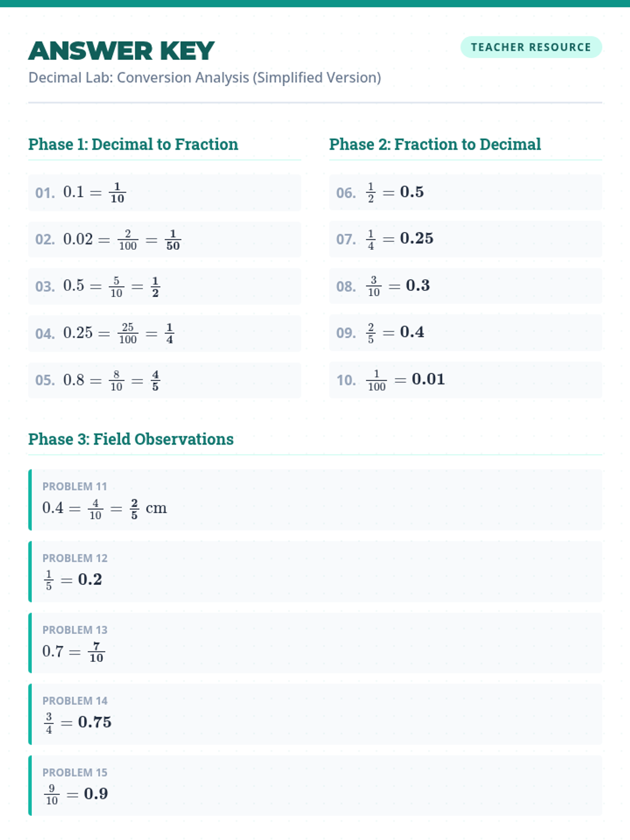
Task: Select the Problem 13 card
Action: coord(315,643)
